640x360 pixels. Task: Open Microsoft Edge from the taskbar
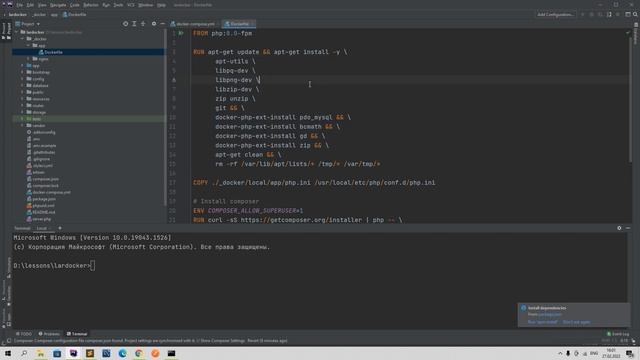tap(122, 353)
